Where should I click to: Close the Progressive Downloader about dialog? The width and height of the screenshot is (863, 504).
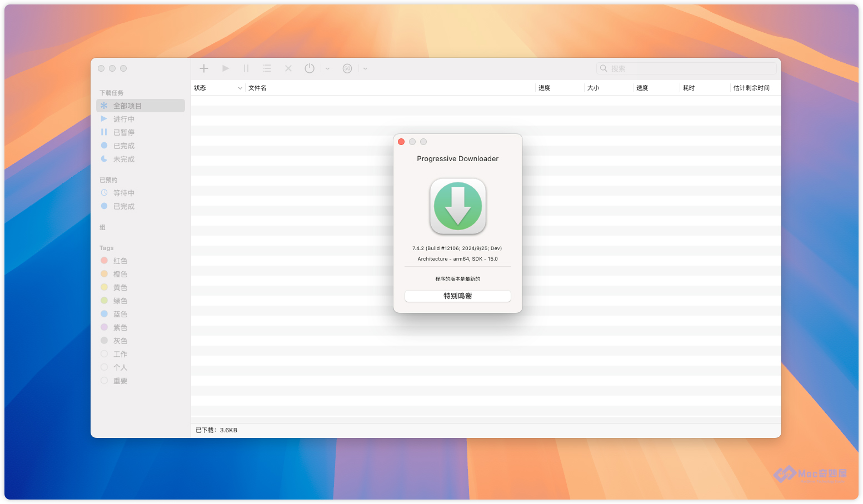click(401, 142)
